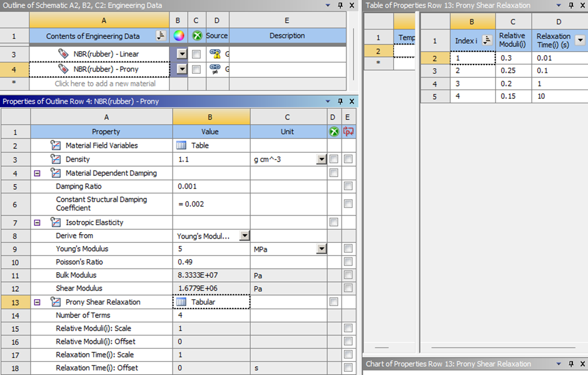Click the color wheel icon in outline column B

(178, 36)
